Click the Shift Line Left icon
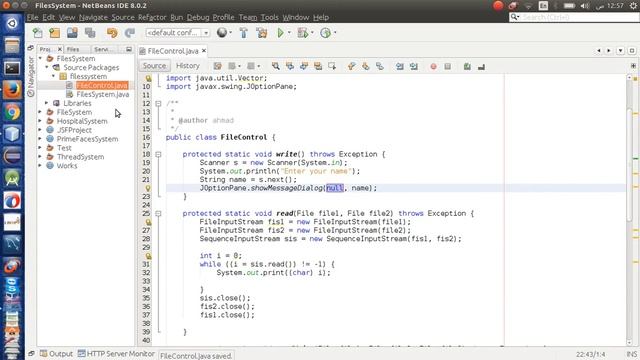 tap(400, 66)
